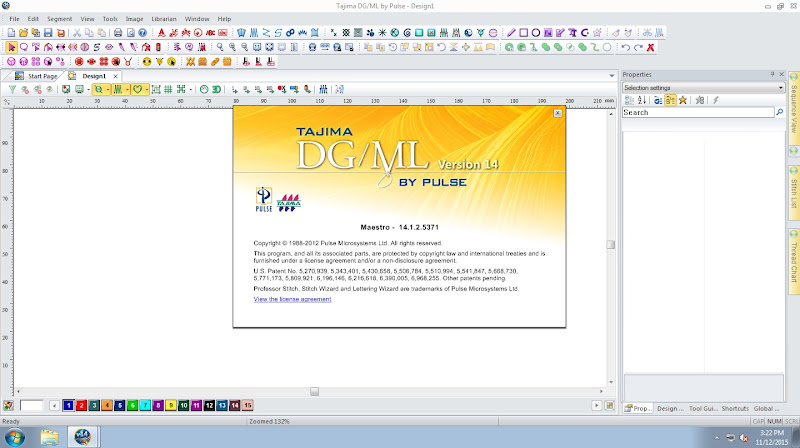Screen dimensions: 800x448
Task: Select the spiral fill tool icon
Action: point(407,33)
